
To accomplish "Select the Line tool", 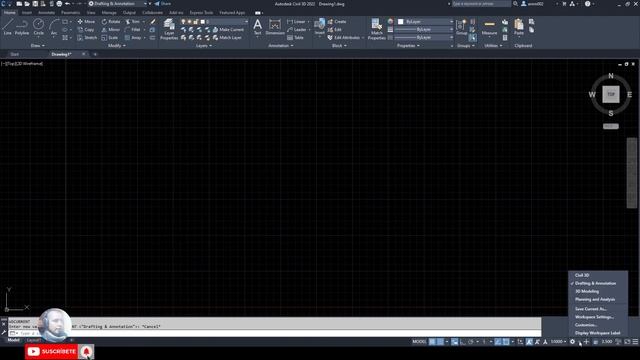I will pos(7,27).
